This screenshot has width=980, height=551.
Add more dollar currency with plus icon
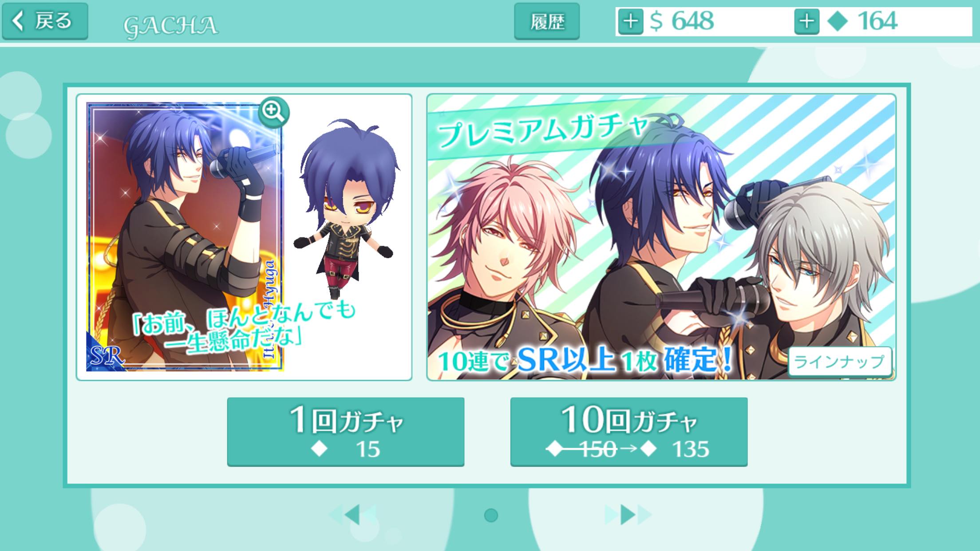[631, 21]
